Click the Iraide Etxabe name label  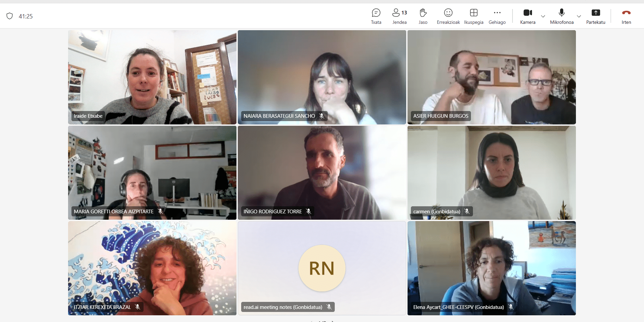[88, 116]
